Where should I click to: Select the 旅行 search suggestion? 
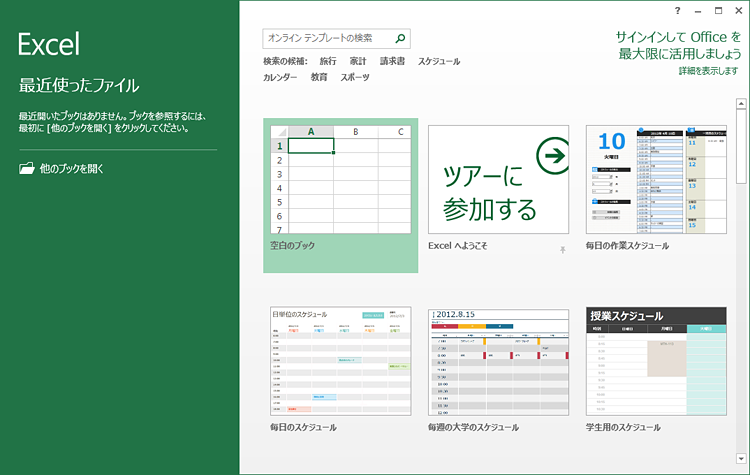click(x=328, y=61)
